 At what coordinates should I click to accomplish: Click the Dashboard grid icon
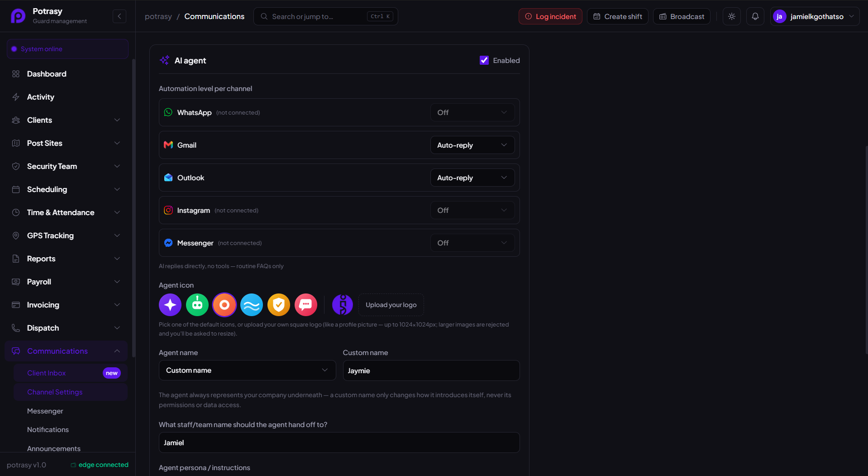coord(16,74)
